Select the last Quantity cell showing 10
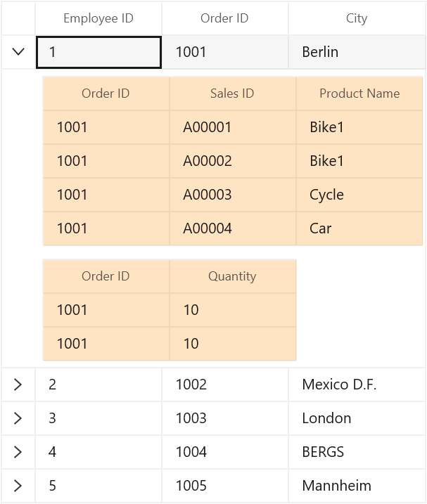 pyautogui.click(x=232, y=344)
